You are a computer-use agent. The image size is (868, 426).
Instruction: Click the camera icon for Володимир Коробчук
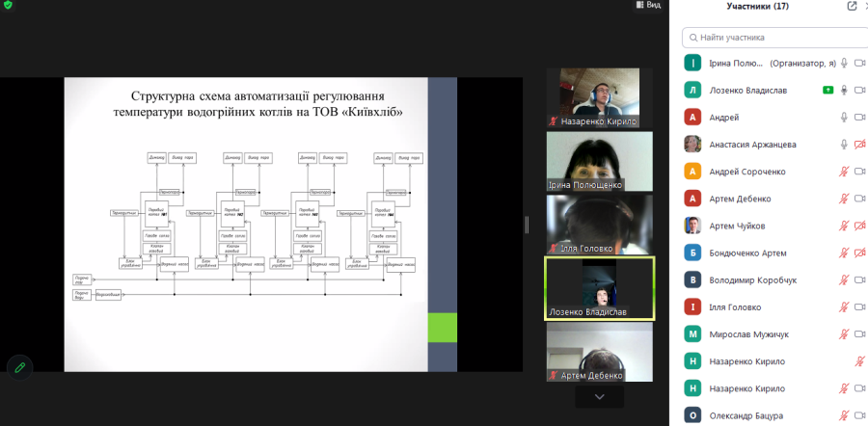[x=859, y=280]
